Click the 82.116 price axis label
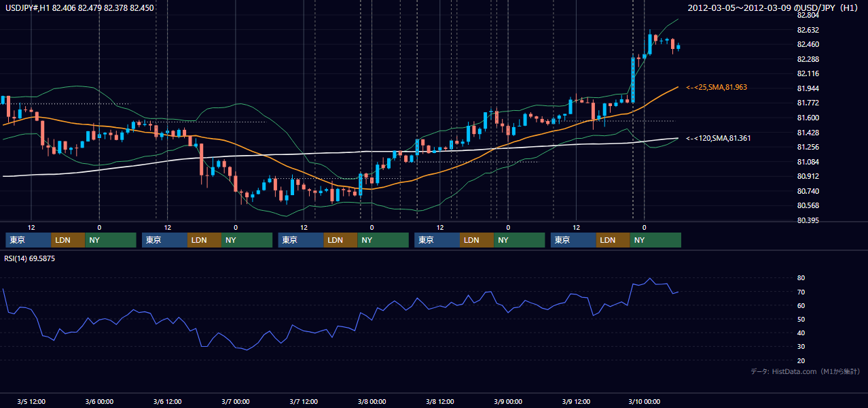This screenshot has height=408, width=868. [808, 73]
